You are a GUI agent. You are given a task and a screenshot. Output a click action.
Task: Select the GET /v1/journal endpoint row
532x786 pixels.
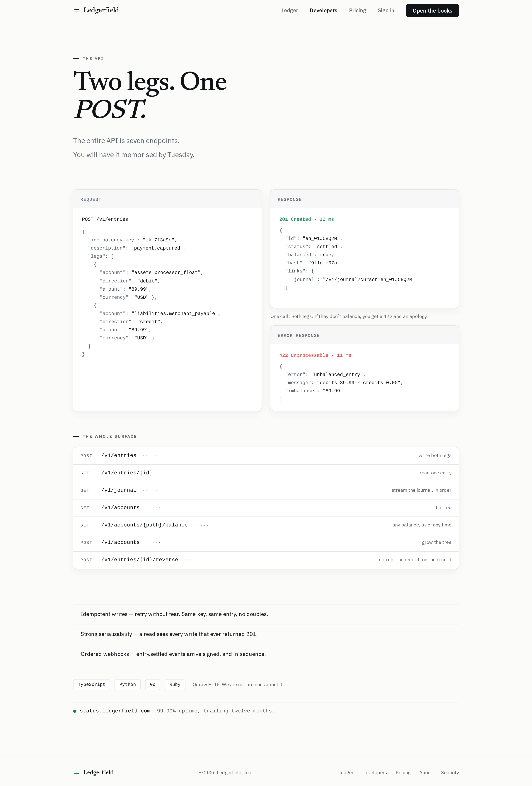(x=266, y=490)
